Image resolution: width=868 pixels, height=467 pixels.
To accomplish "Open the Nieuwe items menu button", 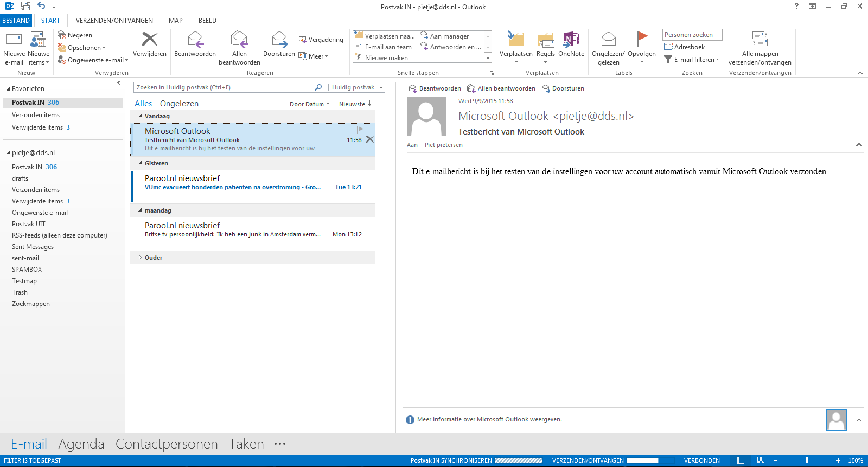I will point(39,49).
